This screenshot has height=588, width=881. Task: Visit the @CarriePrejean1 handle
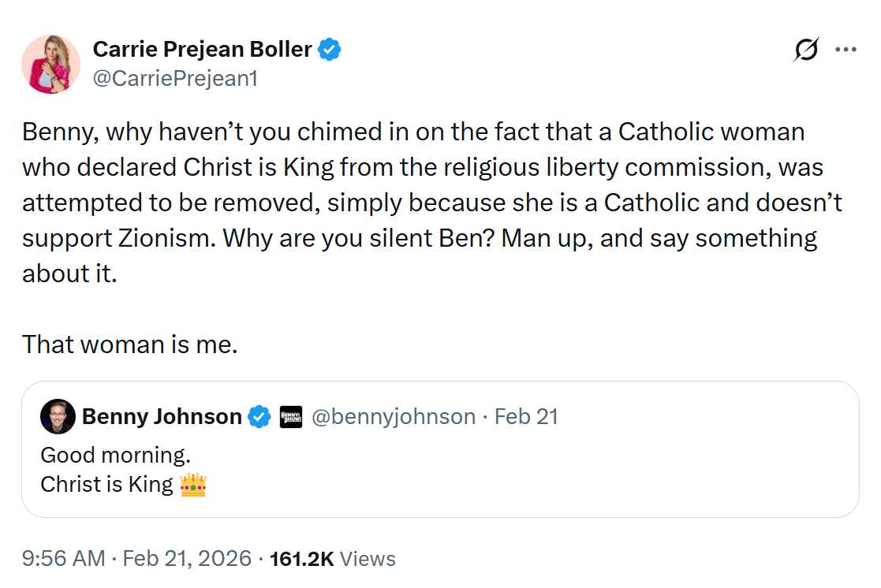(x=175, y=78)
